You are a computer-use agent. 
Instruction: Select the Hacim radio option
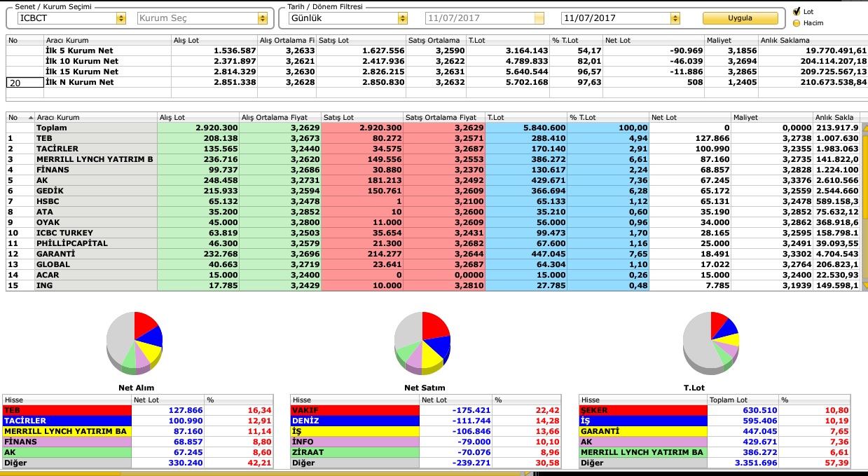[x=797, y=23]
